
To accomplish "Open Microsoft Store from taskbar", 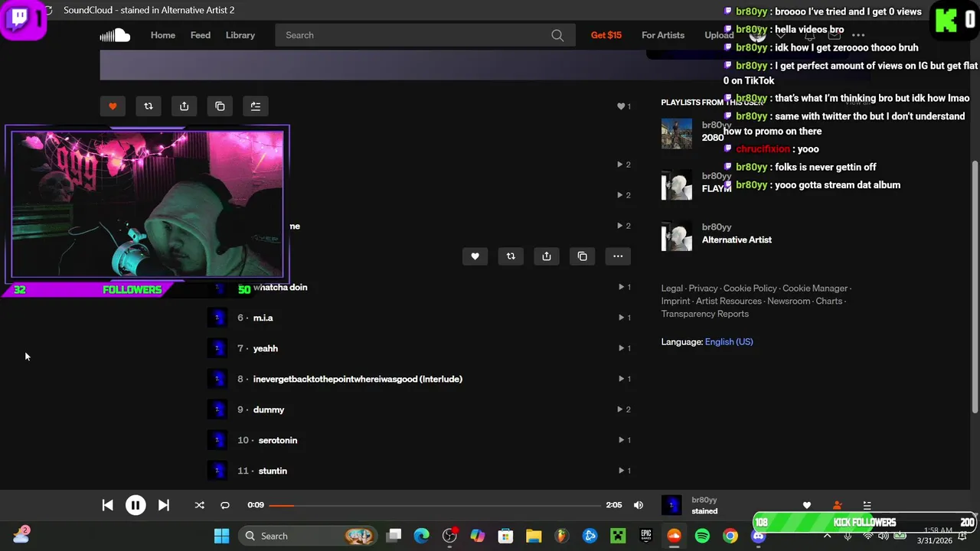I will [505, 536].
